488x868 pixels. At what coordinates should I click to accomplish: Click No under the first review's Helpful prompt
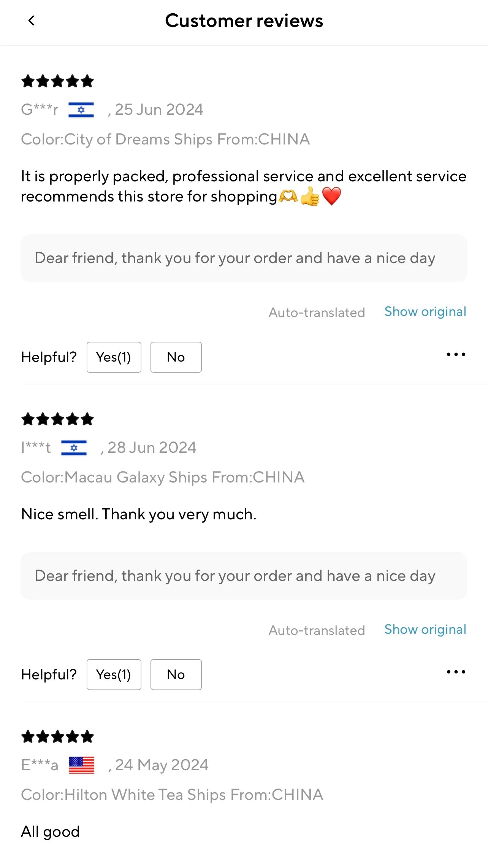[176, 357]
